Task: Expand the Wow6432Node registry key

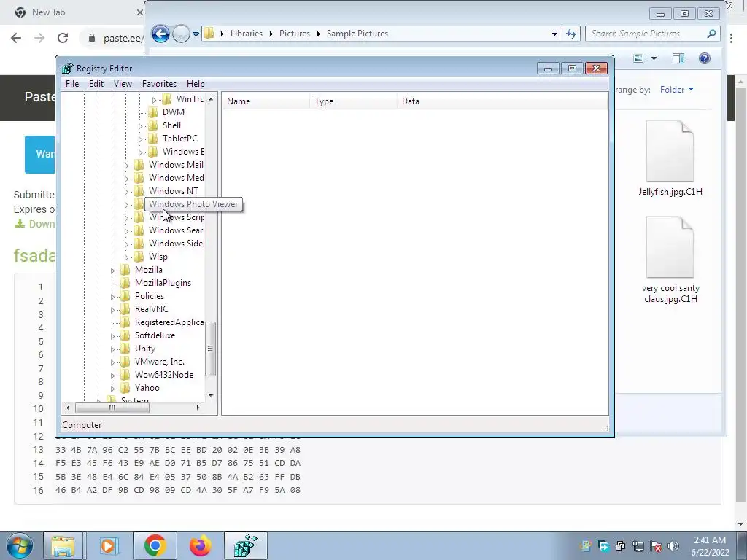Action: click(113, 376)
